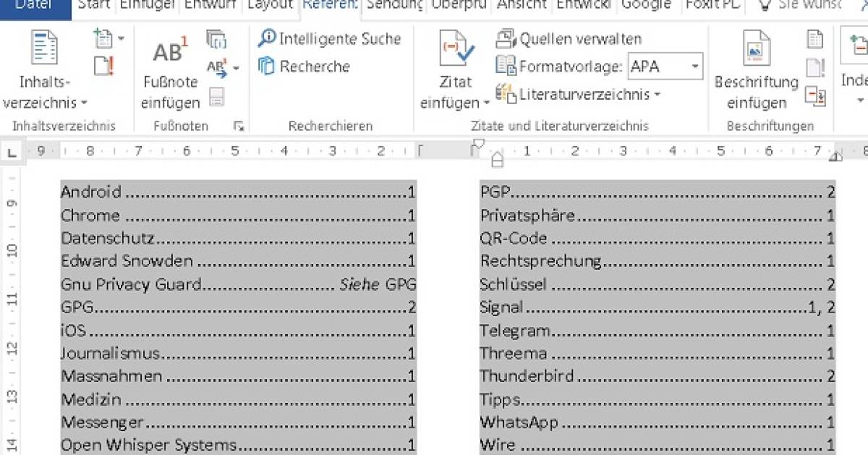Screen dimensions: 868x455
Task: Click the Edward Snowden index entry
Action: (x=127, y=261)
